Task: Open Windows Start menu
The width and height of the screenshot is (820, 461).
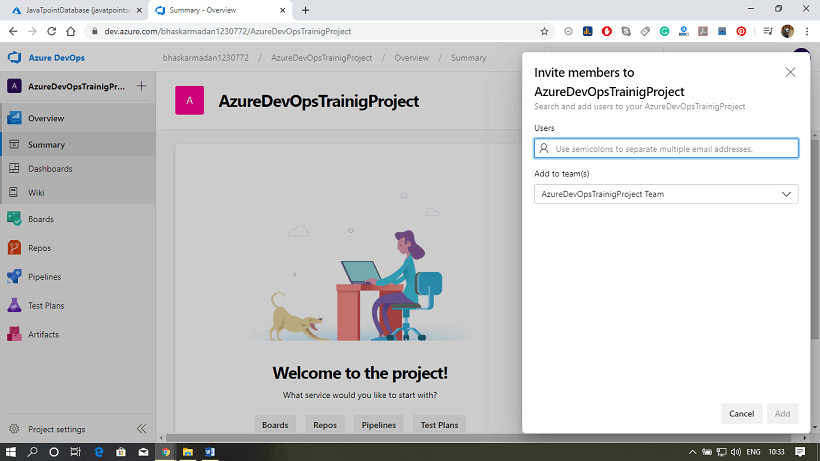Action: click(10, 452)
